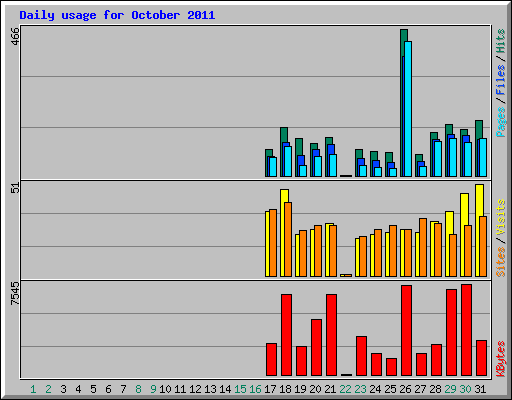The image size is (512, 400).
Task: Select the red KBytes bar for day 25
Action: click(x=391, y=367)
